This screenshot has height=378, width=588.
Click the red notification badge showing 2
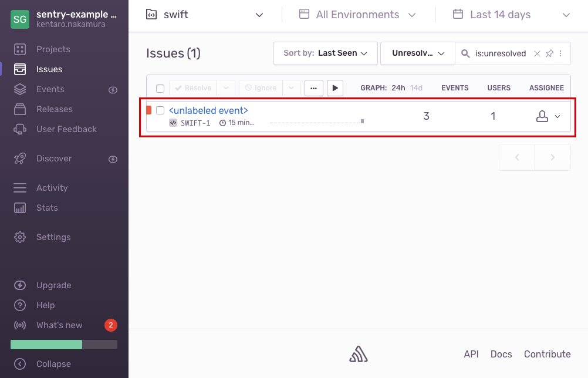coord(111,325)
